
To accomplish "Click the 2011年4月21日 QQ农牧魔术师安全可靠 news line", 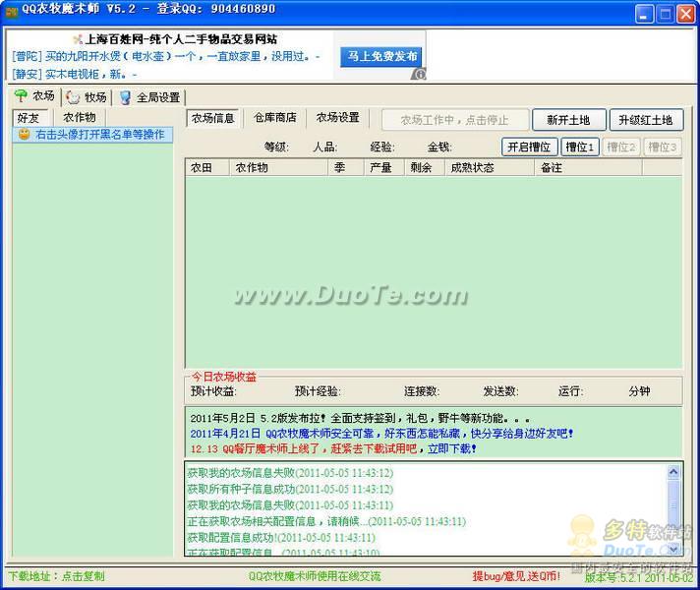I will click(381, 434).
